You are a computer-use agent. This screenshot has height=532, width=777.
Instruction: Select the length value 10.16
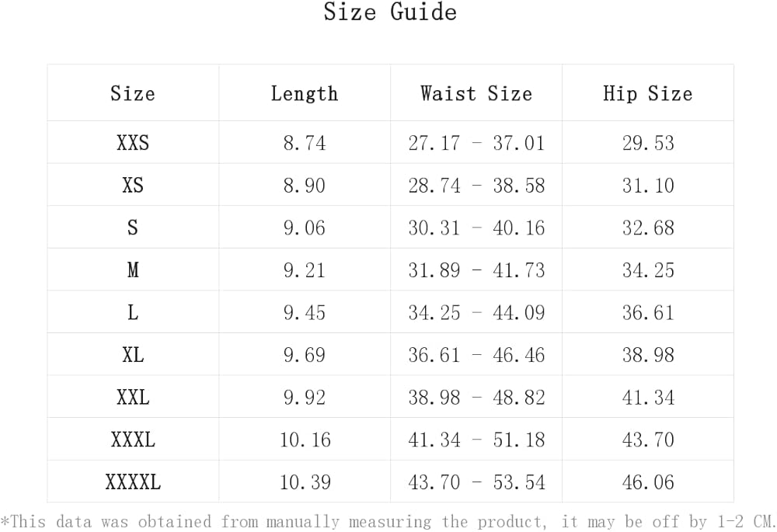pos(305,440)
